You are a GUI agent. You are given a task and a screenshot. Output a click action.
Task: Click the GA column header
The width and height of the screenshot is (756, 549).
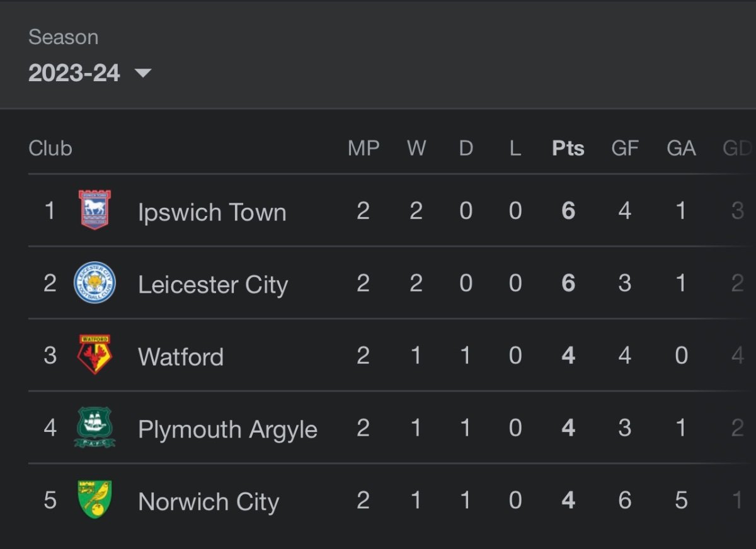pos(681,149)
